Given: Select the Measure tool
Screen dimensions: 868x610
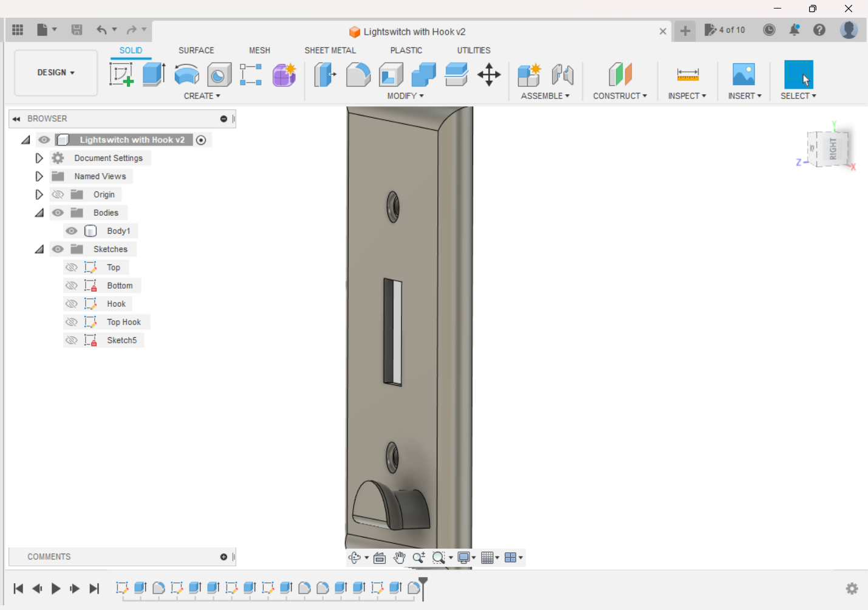Looking at the screenshot, I should [688, 75].
